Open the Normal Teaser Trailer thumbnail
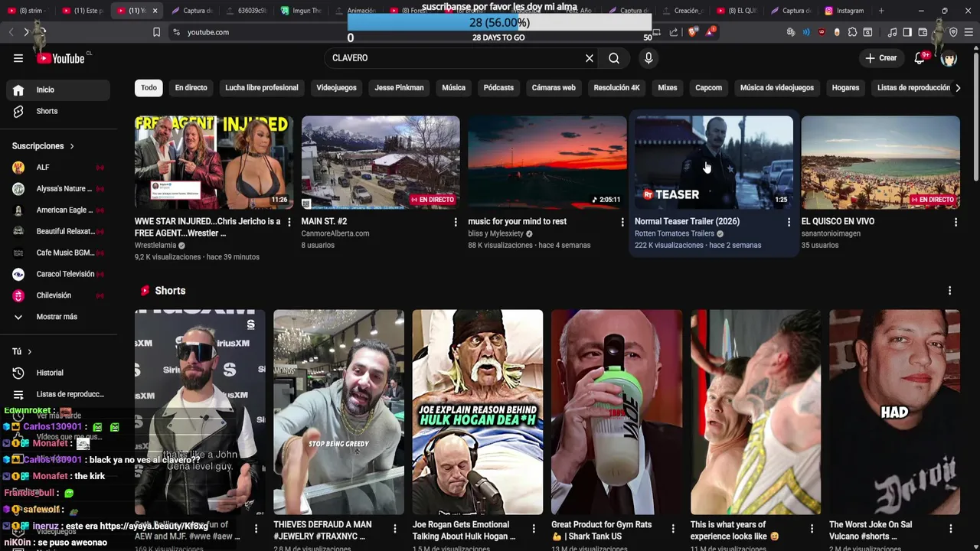 tap(714, 162)
